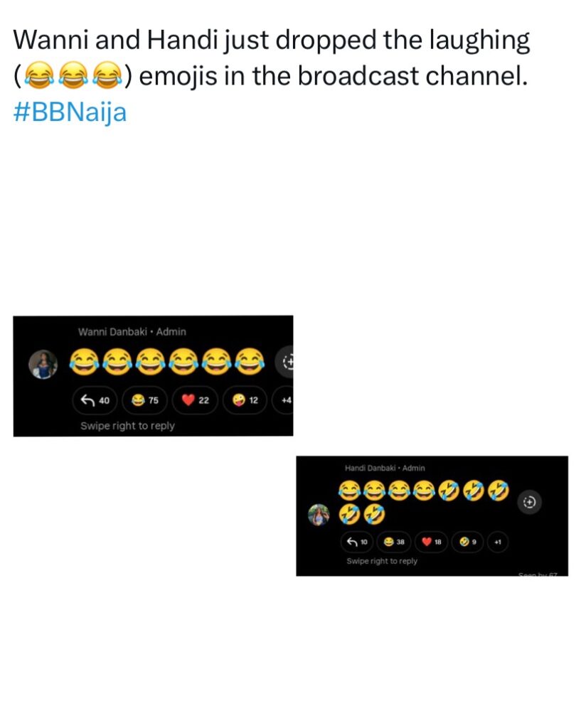
Task: Click Wanni's laughing emoji message bubble
Action: pos(167,361)
